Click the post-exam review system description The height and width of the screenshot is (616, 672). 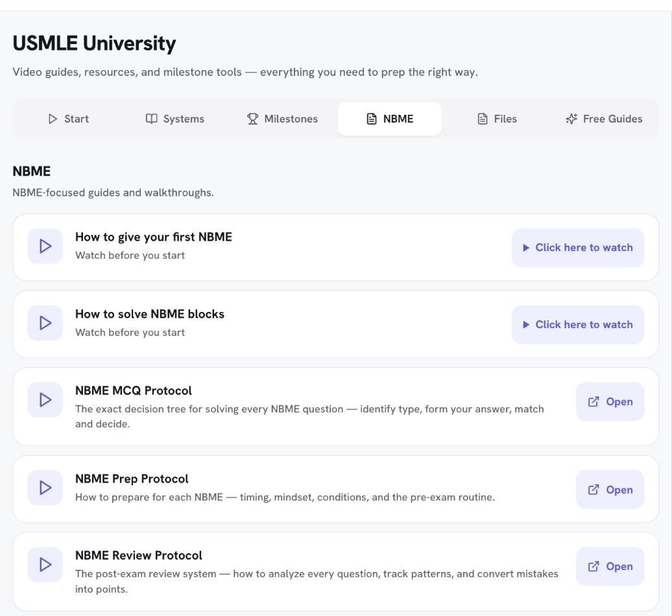point(317,581)
